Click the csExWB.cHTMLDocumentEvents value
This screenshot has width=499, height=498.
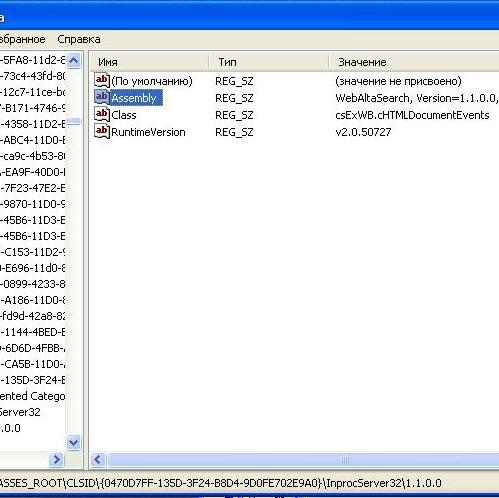pyautogui.click(x=412, y=115)
